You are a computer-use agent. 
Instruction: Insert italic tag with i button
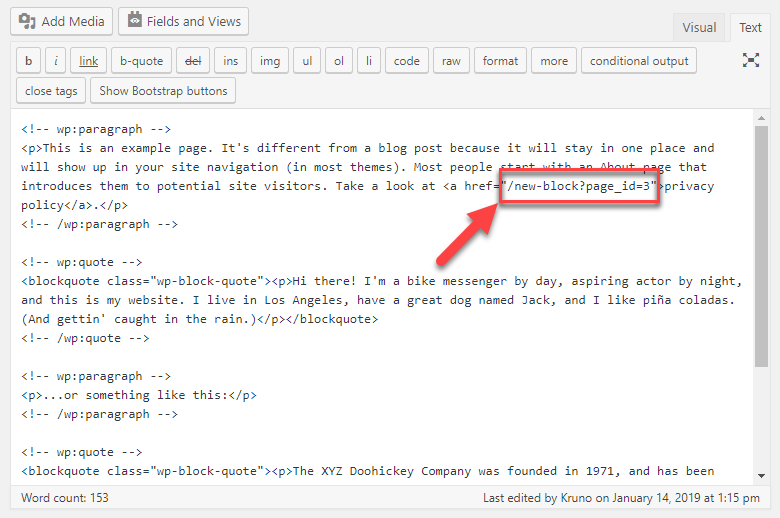point(56,61)
